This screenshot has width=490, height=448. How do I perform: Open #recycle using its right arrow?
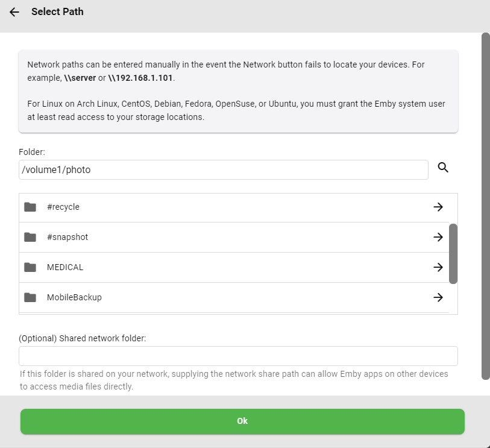coord(438,206)
